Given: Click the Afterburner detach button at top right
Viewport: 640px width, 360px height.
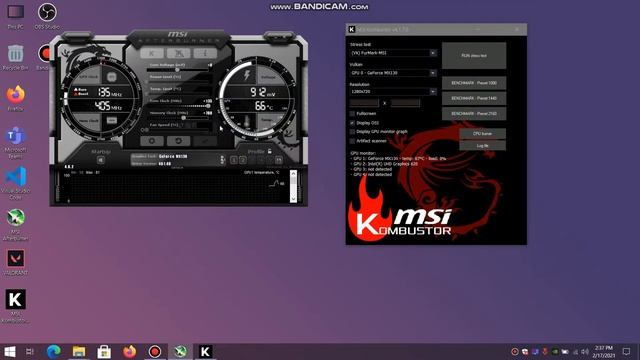Looking at the screenshot, I should click(279, 38).
